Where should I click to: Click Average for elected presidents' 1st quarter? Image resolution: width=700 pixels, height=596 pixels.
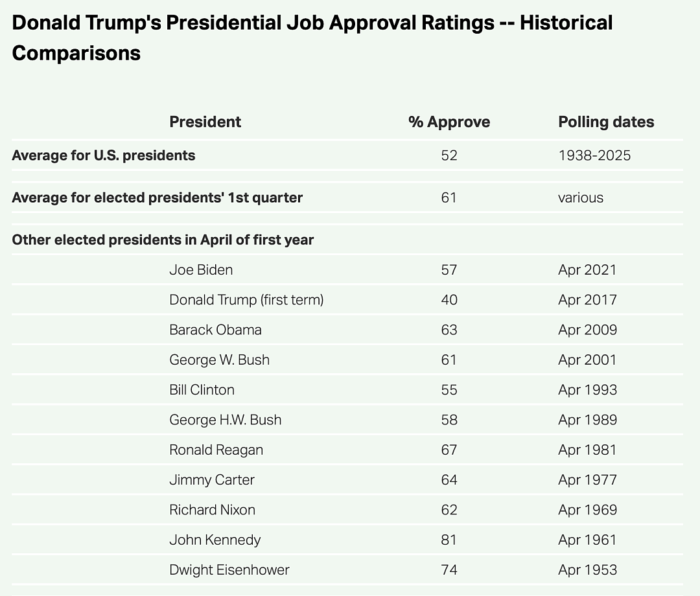157,198
